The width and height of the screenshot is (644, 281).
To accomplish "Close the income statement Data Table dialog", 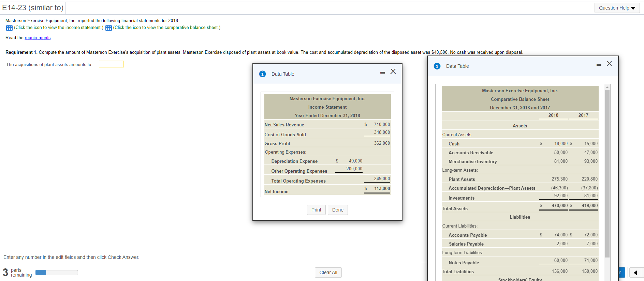I will [x=393, y=71].
